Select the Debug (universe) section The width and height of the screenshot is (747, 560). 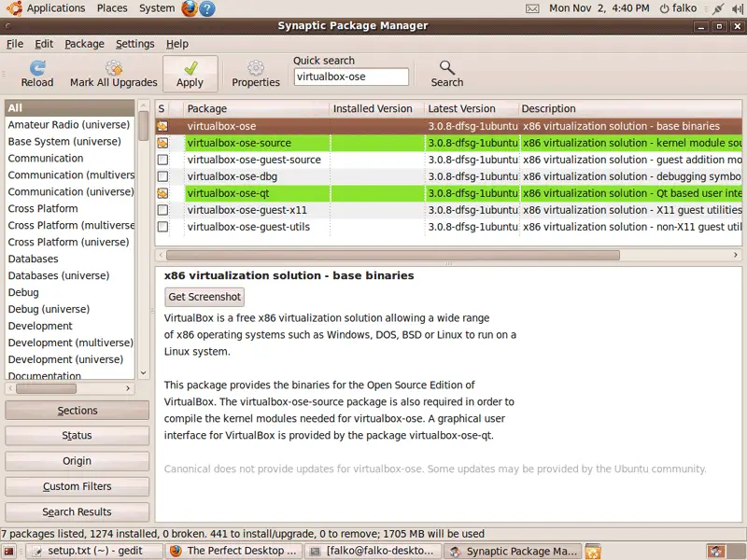(x=70, y=309)
